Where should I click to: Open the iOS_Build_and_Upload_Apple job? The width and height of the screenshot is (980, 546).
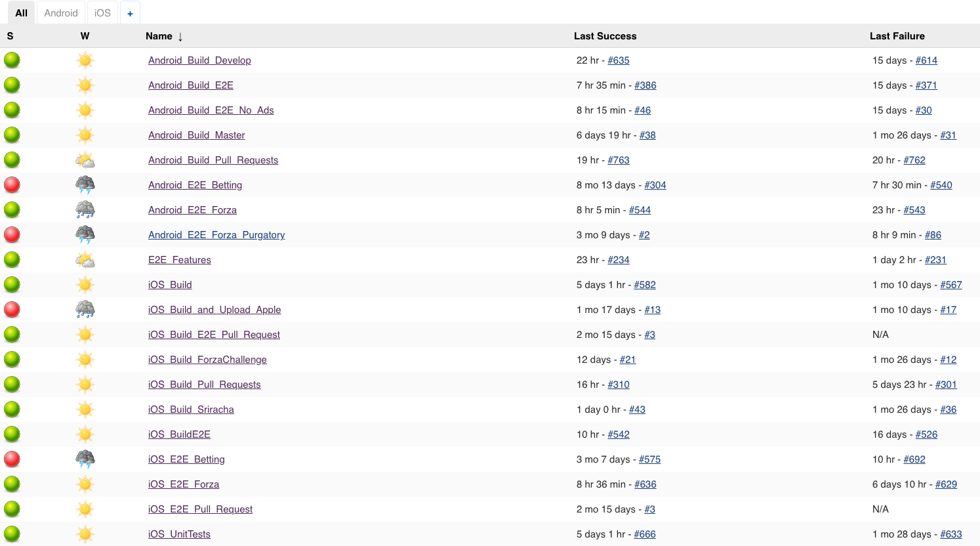click(x=214, y=310)
